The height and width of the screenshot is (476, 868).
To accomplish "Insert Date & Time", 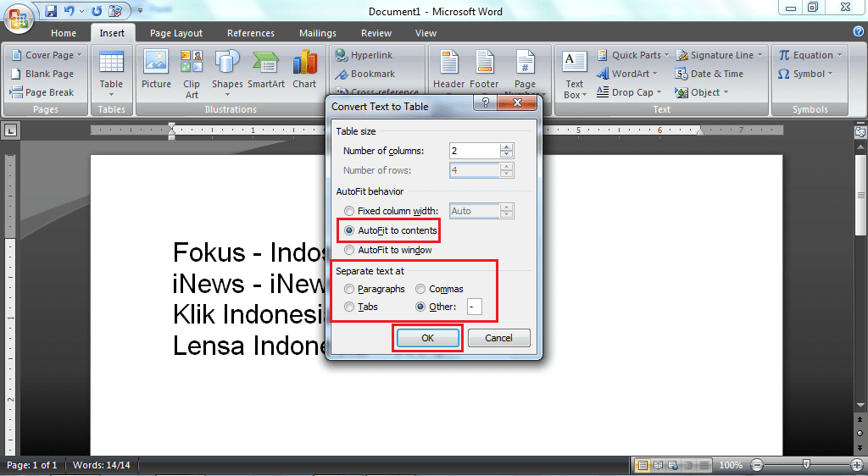I will coord(709,74).
